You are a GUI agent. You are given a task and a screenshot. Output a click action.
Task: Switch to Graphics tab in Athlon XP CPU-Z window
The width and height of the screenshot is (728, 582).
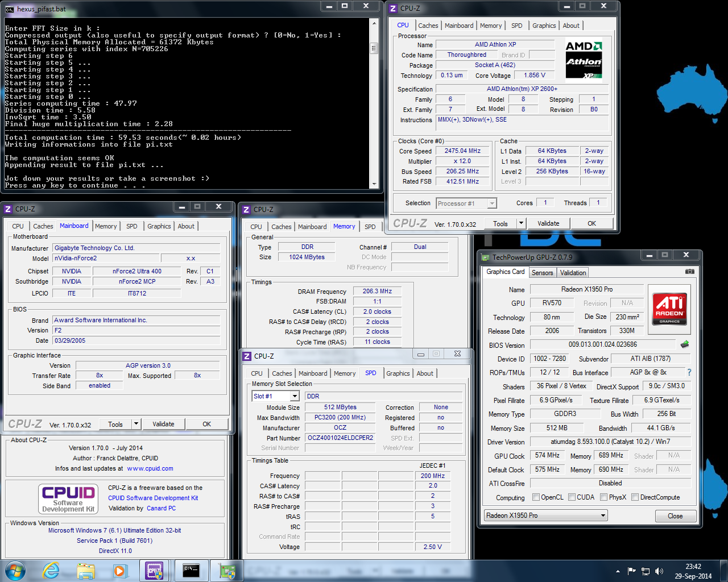pos(544,26)
